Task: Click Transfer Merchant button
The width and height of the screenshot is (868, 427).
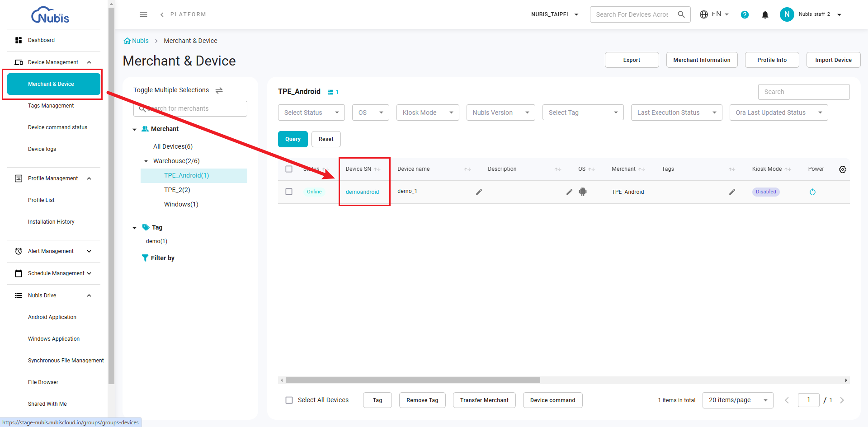Action: 484,400
